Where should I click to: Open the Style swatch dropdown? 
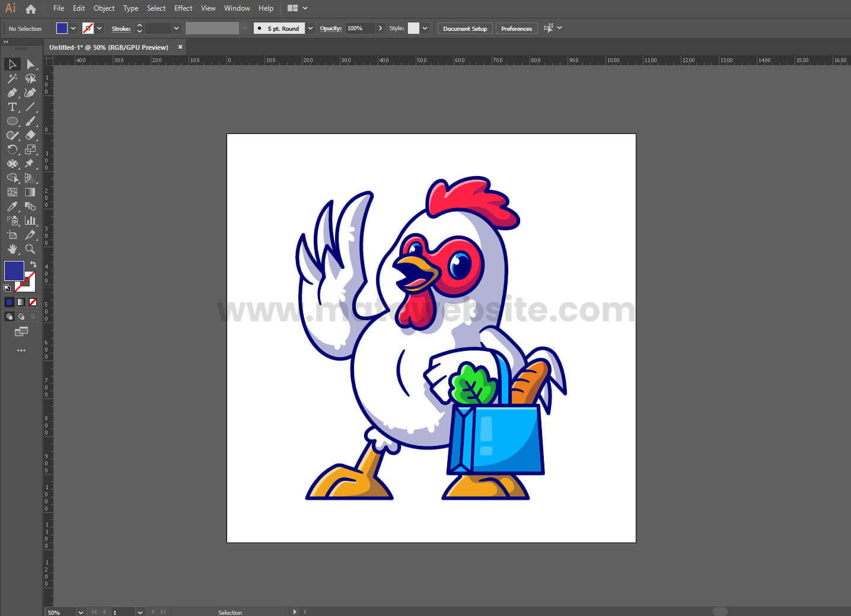(x=425, y=28)
